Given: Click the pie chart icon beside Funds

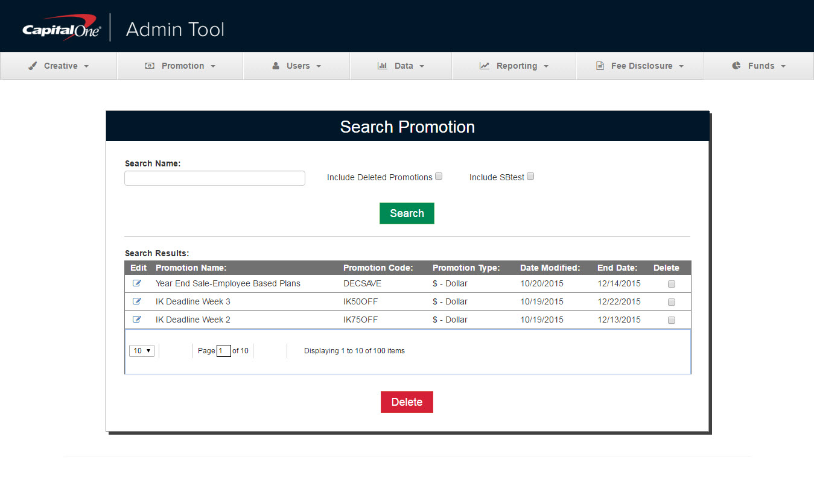Looking at the screenshot, I should tap(736, 66).
